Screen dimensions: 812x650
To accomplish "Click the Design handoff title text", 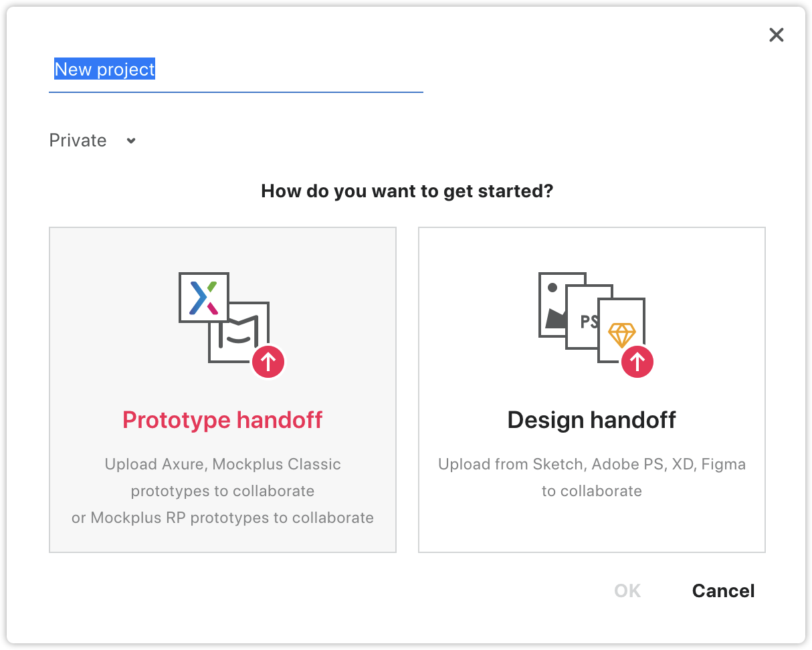I will point(592,420).
